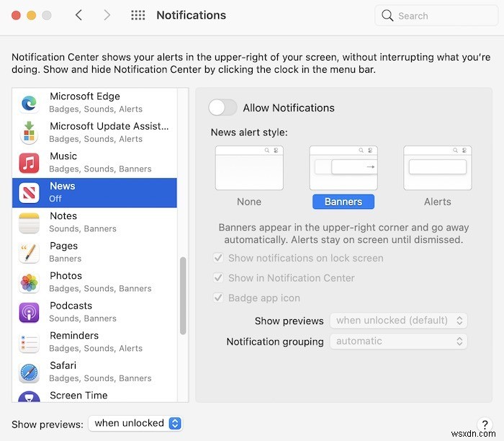Select Podcasts name in app list
This screenshot has height=441, width=504.
(x=71, y=306)
